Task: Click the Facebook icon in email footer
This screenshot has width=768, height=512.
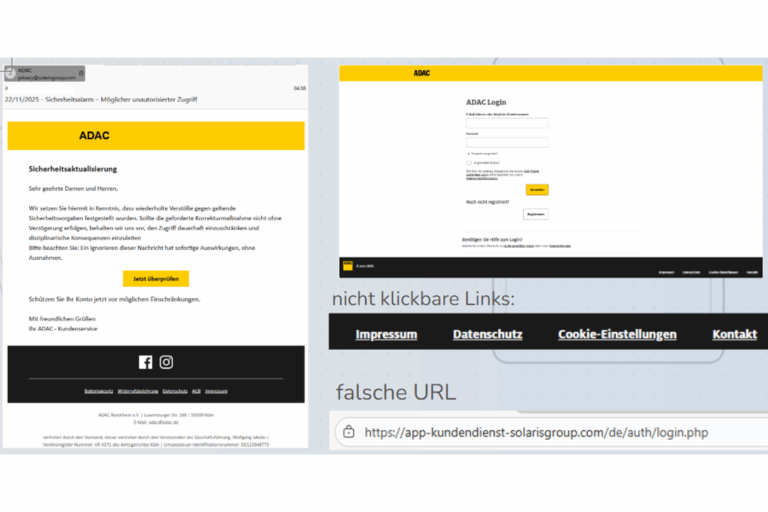Action: coord(145,362)
